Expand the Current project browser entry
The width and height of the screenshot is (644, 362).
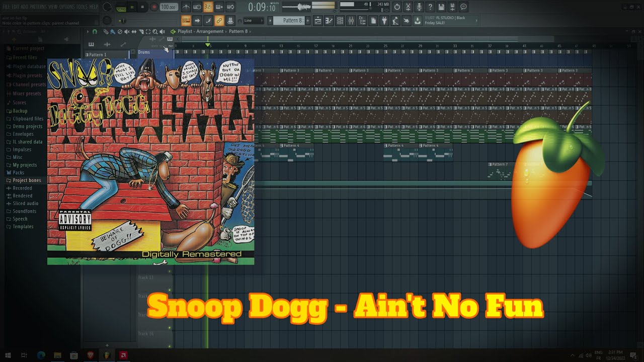click(25, 48)
